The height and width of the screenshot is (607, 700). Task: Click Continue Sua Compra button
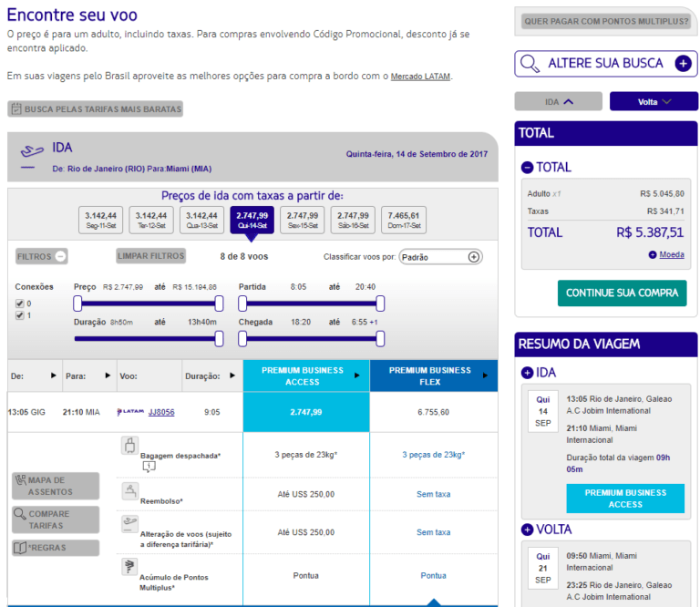pyautogui.click(x=622, y=293)
